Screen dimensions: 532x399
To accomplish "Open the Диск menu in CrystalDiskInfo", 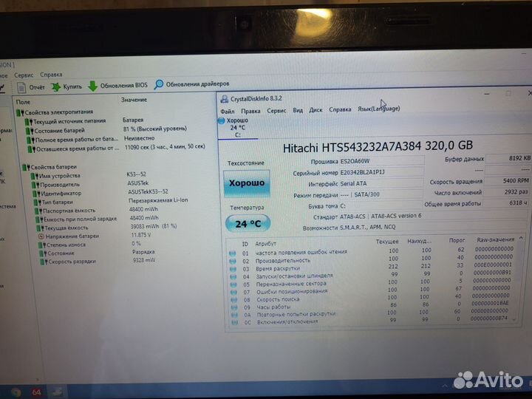I will (316, 110).
